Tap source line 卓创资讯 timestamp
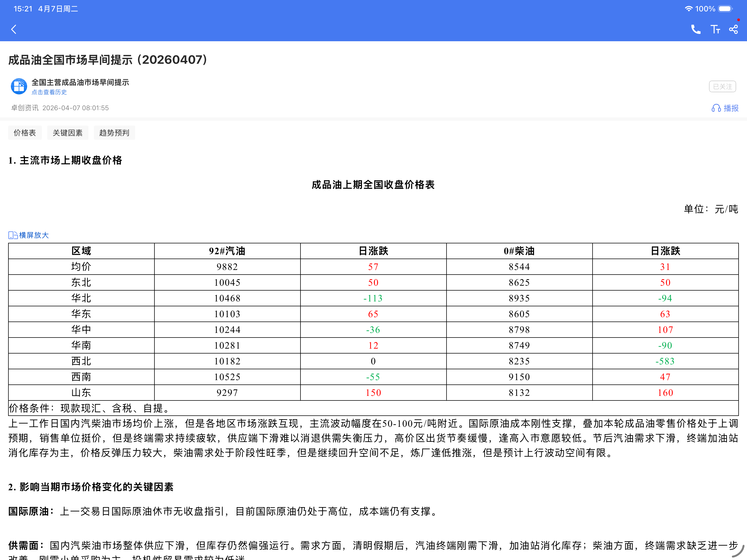 (60, 108)
